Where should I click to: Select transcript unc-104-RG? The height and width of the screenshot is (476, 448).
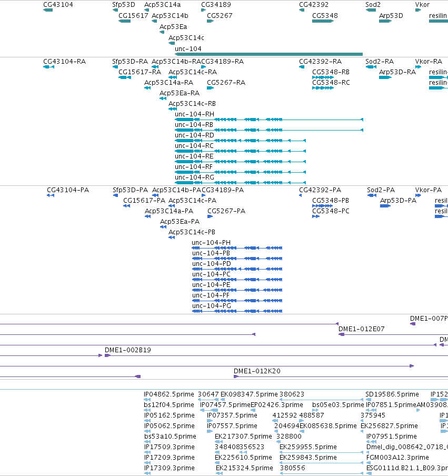click(240, 183)
